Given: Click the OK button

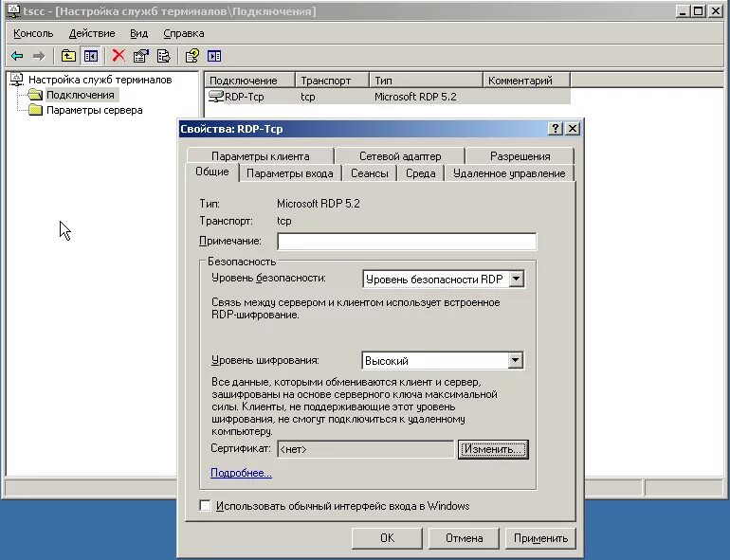Looking at the screenshot, I should tap(387, 538).
